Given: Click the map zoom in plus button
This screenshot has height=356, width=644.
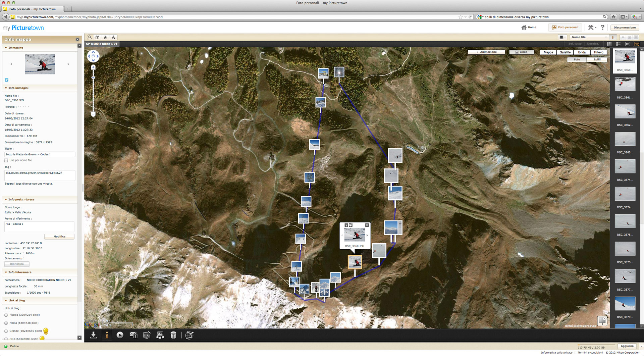Looking at the screenshot, I should point(93,67).
